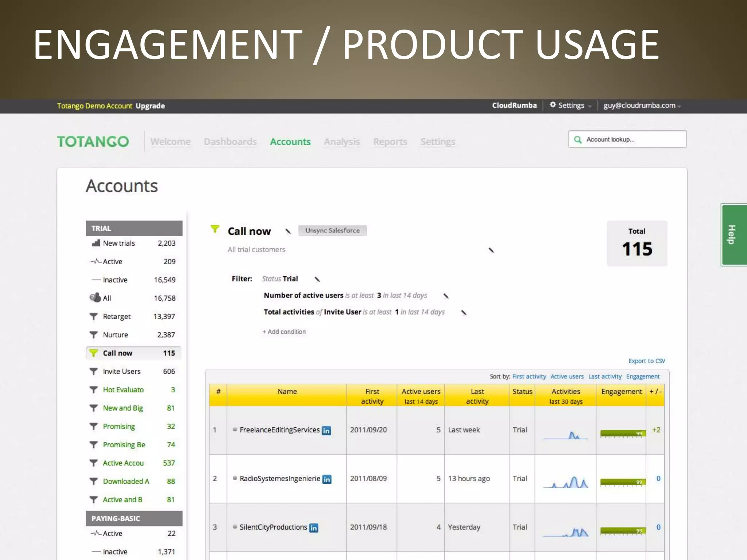Select the Accounts tab

coord(290,141)
